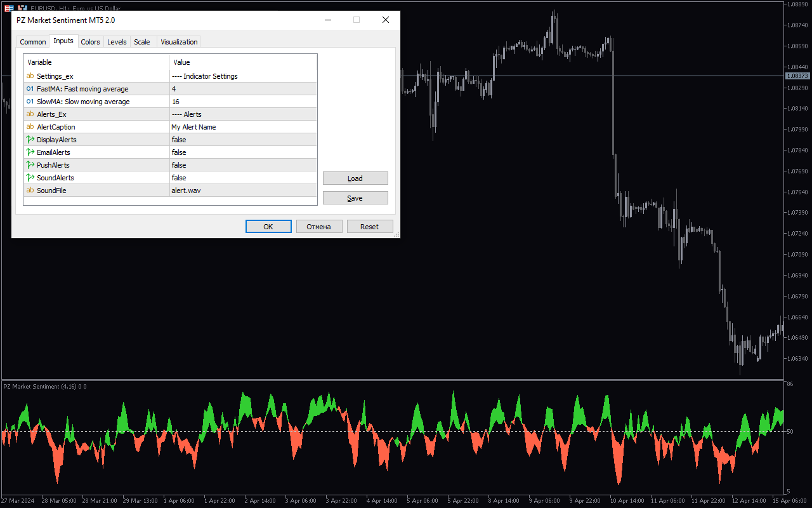This screenshot has width=812, height=508.
Task: Select the DisplayAlerts variable name
Action: tap(56, 140)
